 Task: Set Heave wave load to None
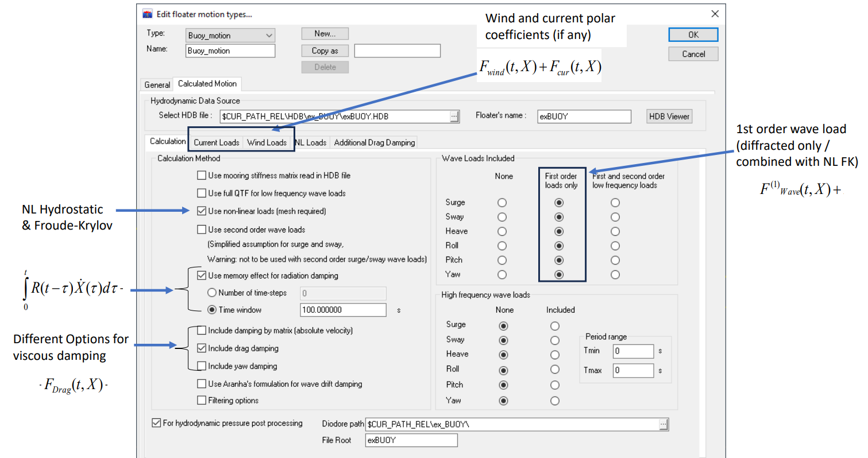[x=502, y=231]
